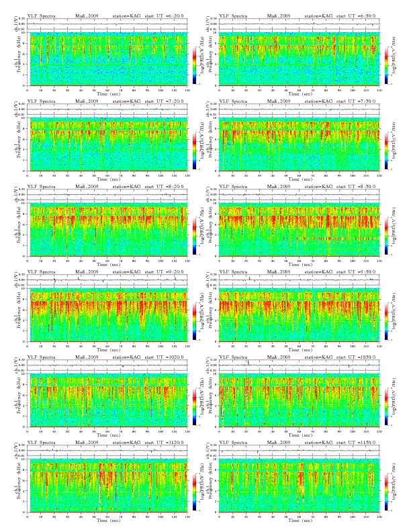Click the ch.1 waveform strip above the 9:50:0 spectrogram

pos(300,280)
